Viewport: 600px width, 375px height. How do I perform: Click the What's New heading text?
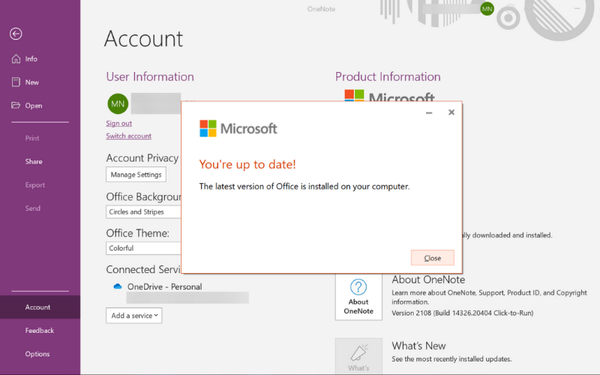pos(419,346)
